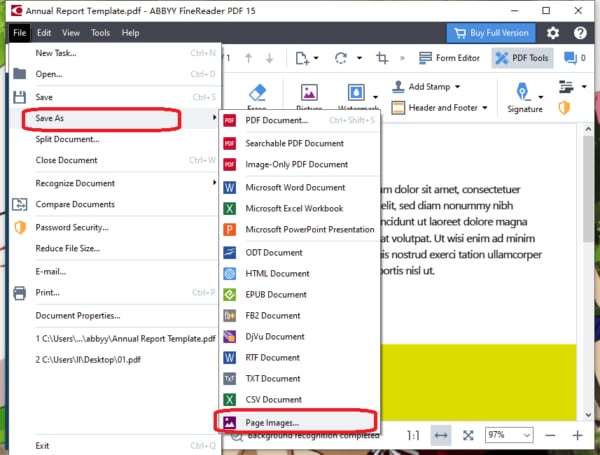Image resolution: width=600 pixels, height=455 pixels.
Task: Click Save in the File menu
Action: click(115, 97)
